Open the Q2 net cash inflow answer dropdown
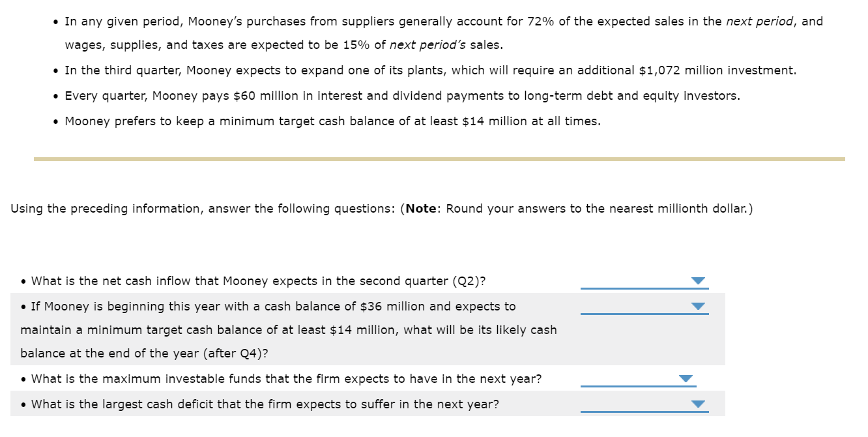Screen dimensions: 868x437 [698, 280]
